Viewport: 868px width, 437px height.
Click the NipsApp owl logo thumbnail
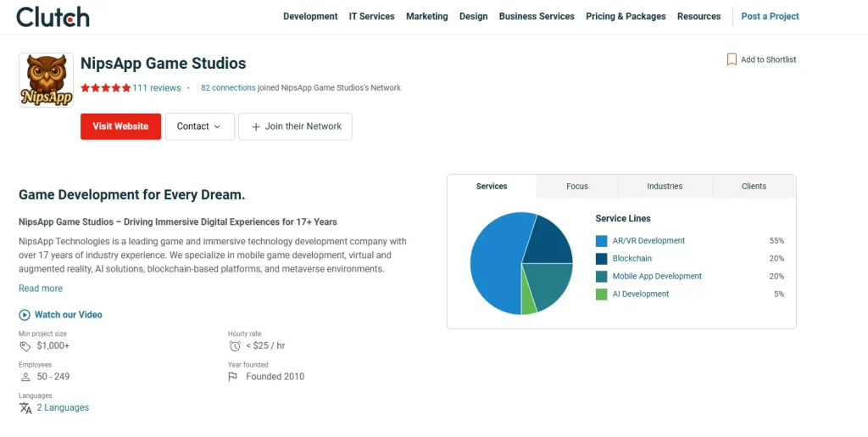(46, 81)
